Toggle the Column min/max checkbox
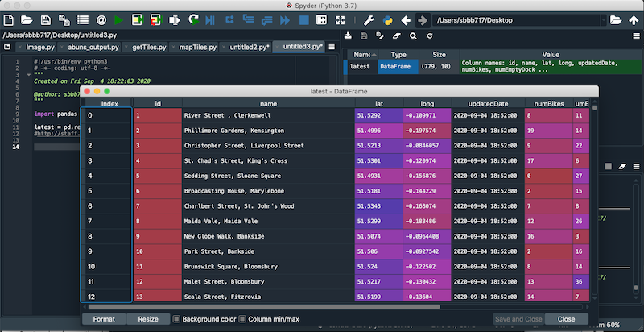This screenshot has height=332, width=644. point(242,319)
